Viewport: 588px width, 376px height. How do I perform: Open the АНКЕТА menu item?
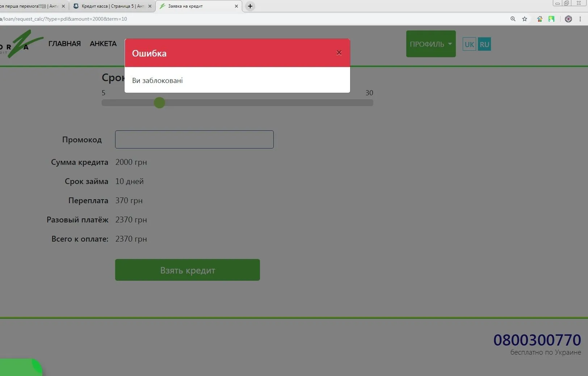(x=103, y=43)
